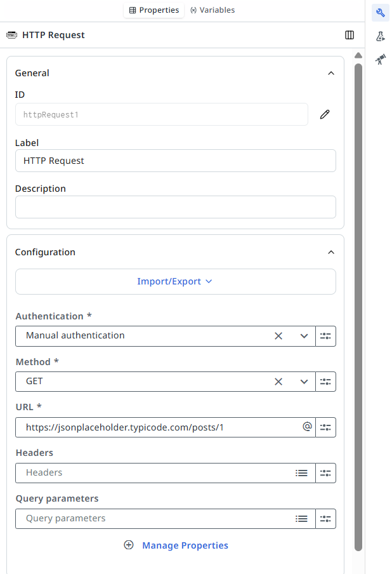Click the list icon in Headers field
This screenshot has height=574, width=392.
301,473
